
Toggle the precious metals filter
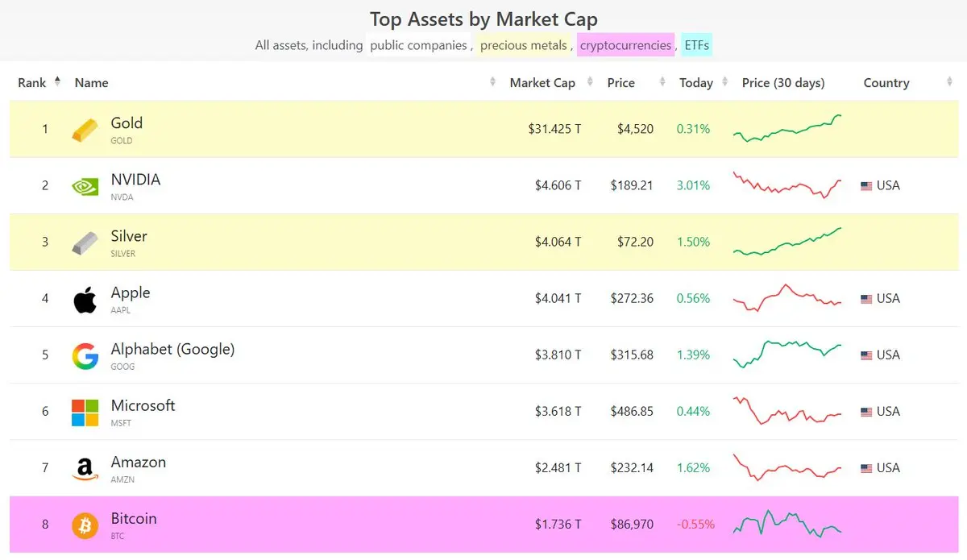tap(524, 45)
